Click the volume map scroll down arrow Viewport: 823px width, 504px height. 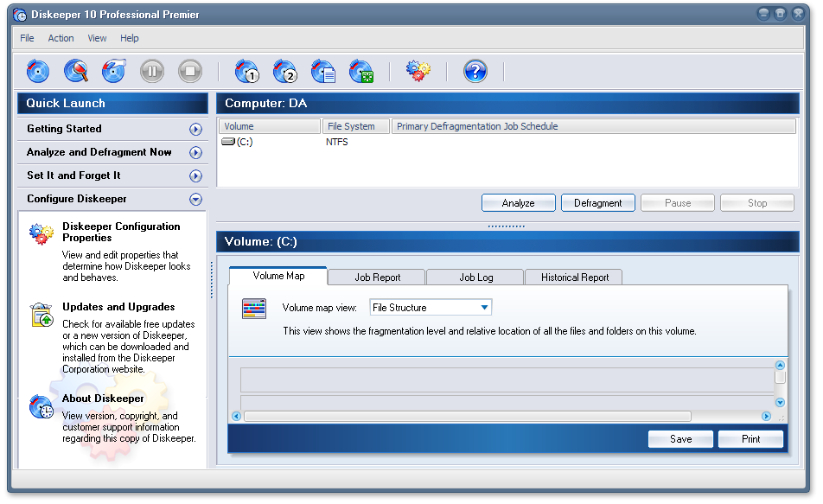click(x=780, y=403)
